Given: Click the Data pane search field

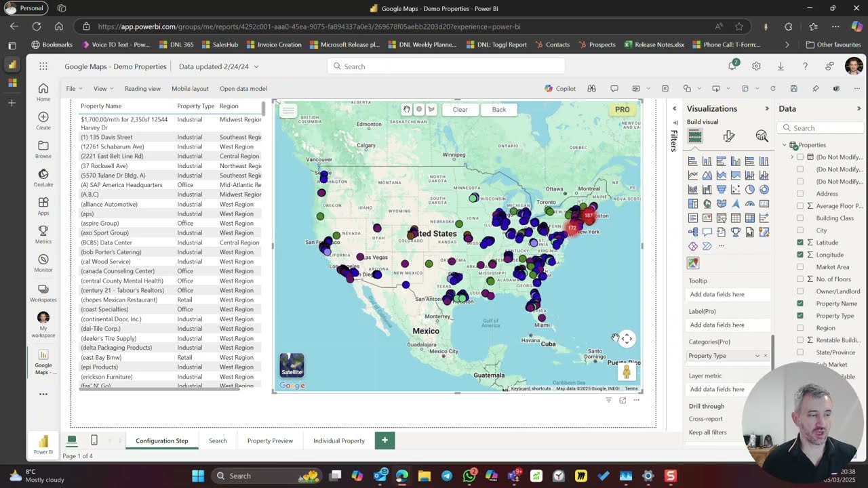Looking at the screenshot, I should click(x=820, y=128).
